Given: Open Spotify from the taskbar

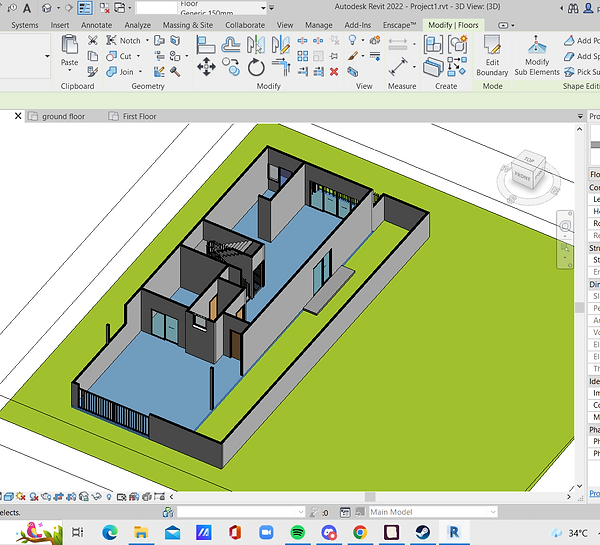Looking at the screenshot, I should click(x=297, y=533).
